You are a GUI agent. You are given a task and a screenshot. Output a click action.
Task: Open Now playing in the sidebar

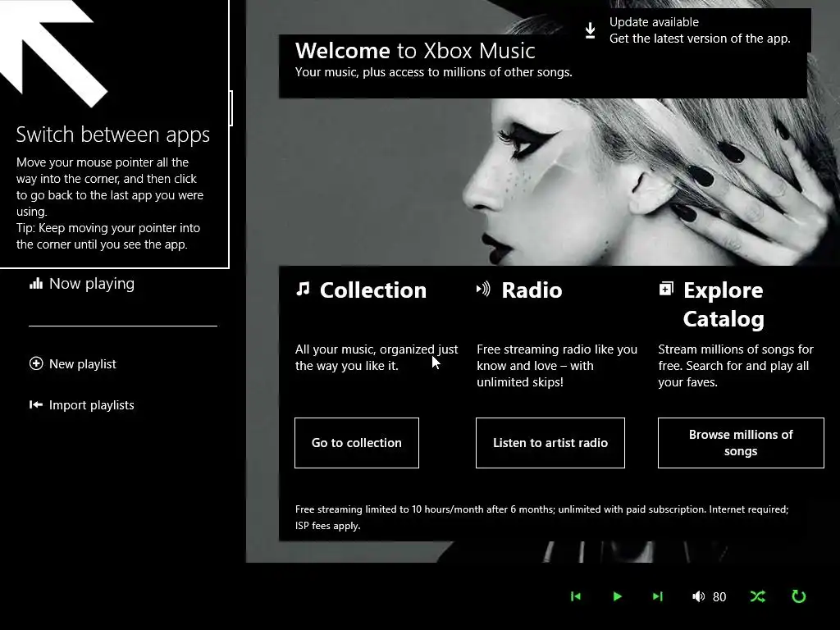pos(81,283)
